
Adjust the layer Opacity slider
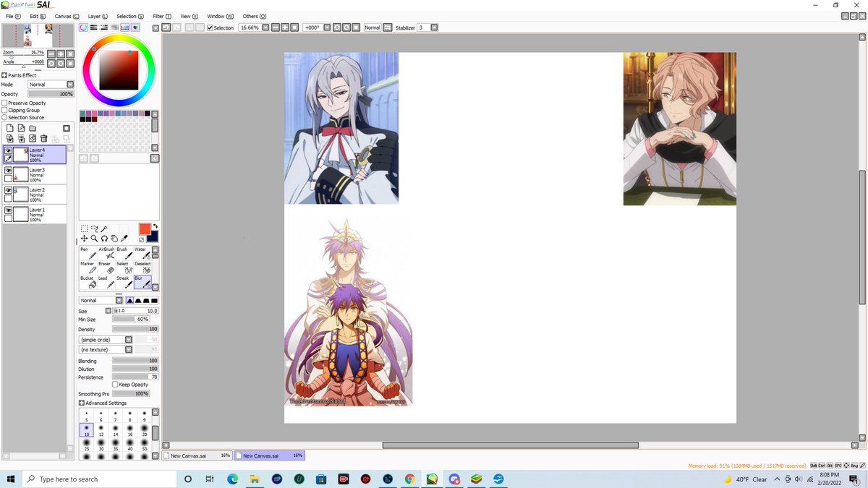point(51,94)
